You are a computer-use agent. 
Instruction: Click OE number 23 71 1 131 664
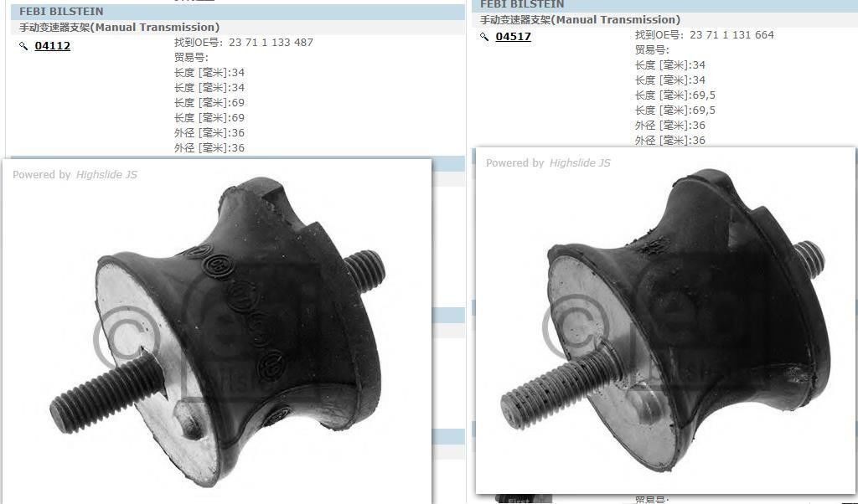(731, 34)
